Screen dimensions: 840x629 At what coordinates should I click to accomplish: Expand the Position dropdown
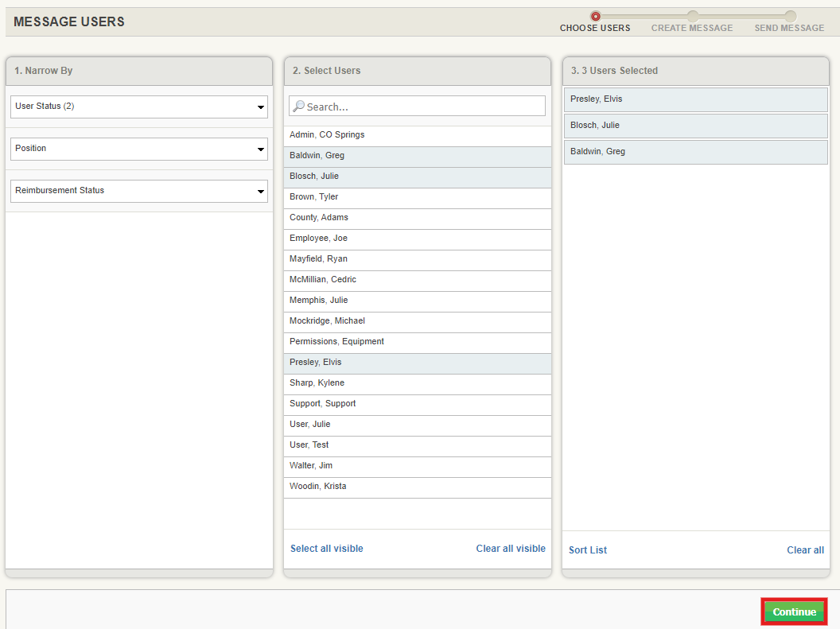(139, 149)
